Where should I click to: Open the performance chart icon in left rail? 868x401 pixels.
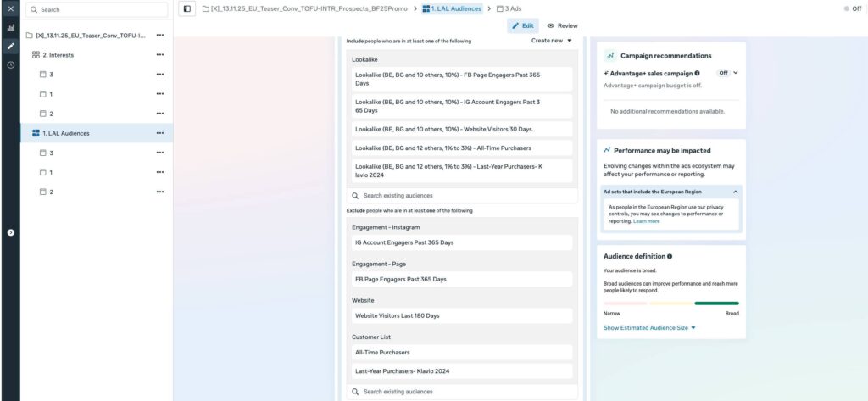pos(10,28)
